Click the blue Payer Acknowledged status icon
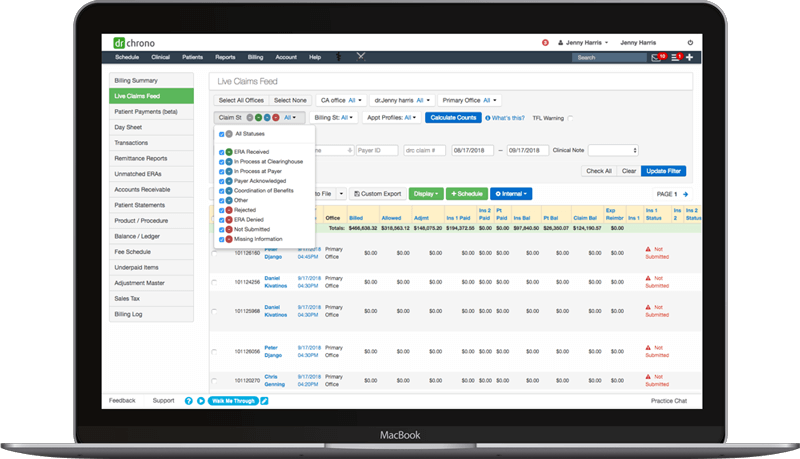Screen dimensions: 800x459 coord(229,181)
